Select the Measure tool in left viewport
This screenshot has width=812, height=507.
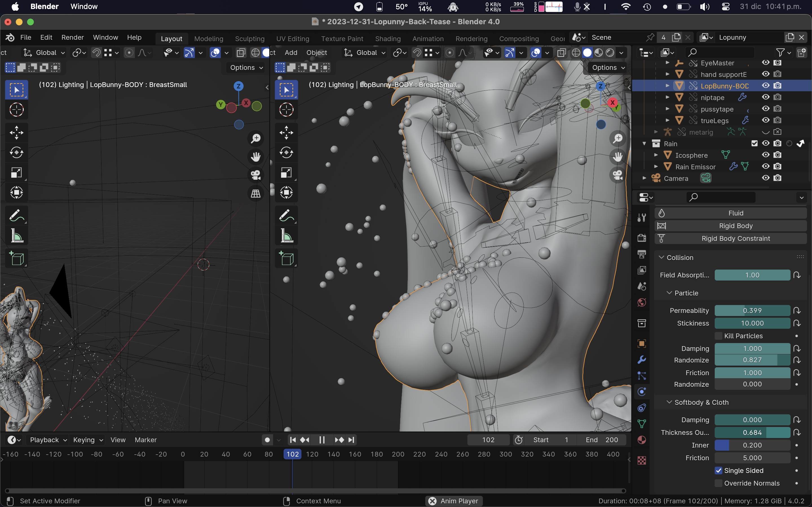[16, 236]
